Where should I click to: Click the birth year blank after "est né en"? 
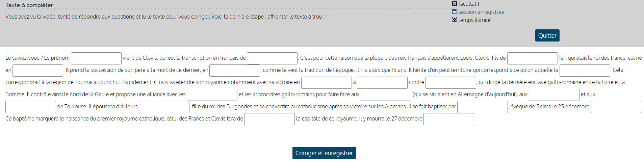38,71
